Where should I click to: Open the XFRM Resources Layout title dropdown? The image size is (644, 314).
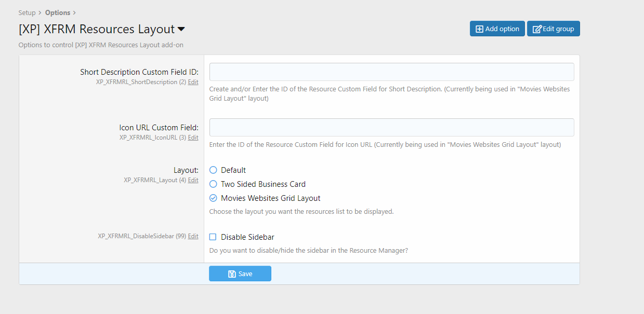pos(181,29)
